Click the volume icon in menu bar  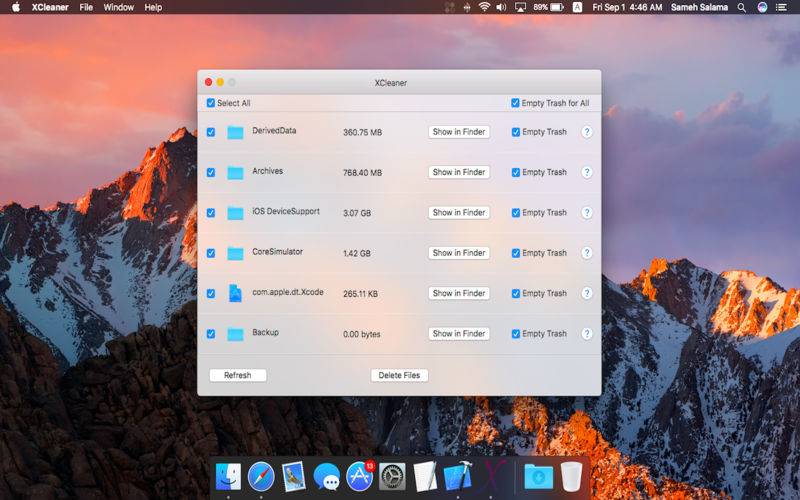point(501,7)
